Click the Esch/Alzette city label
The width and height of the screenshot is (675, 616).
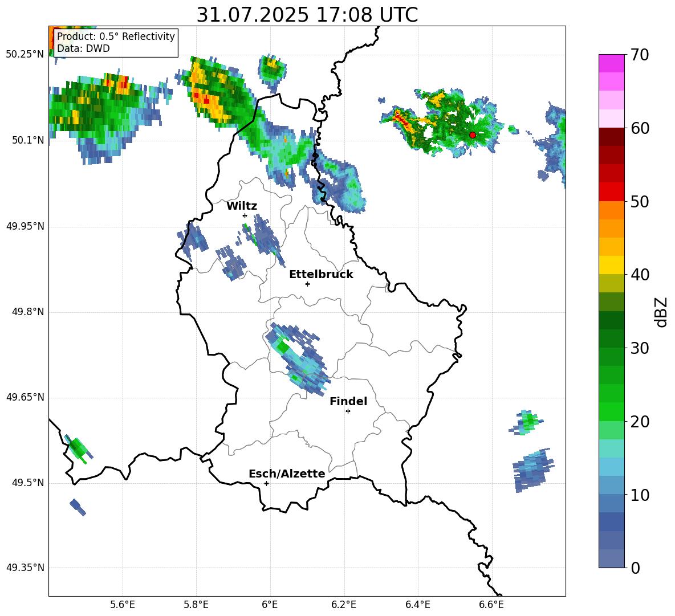(287, 474)
